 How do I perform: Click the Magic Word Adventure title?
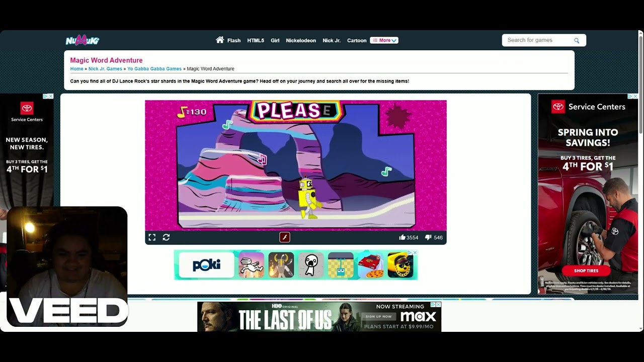(106, 60)
